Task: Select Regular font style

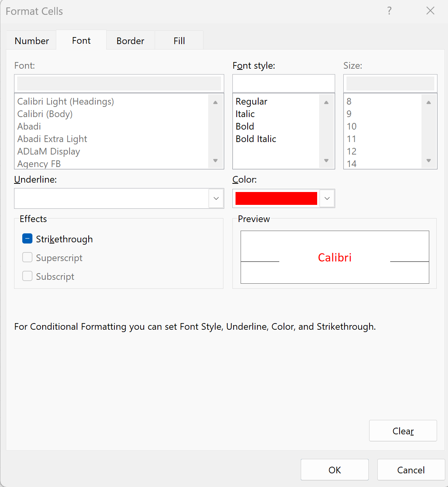Action: 251,101
